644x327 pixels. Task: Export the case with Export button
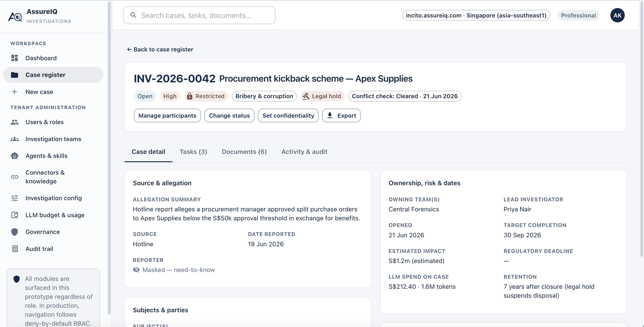click(341, 115)
